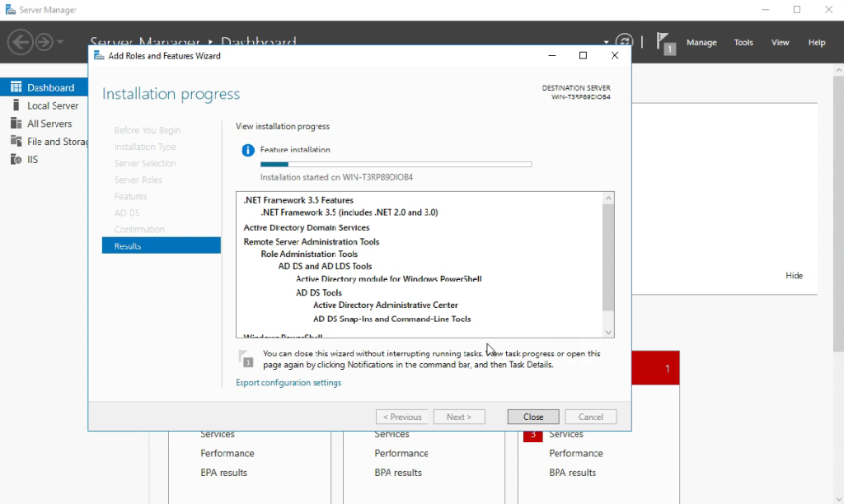Click Export configuration settings link
The height and width of the screenshot is (504, 844).
(x=288, y=382)
